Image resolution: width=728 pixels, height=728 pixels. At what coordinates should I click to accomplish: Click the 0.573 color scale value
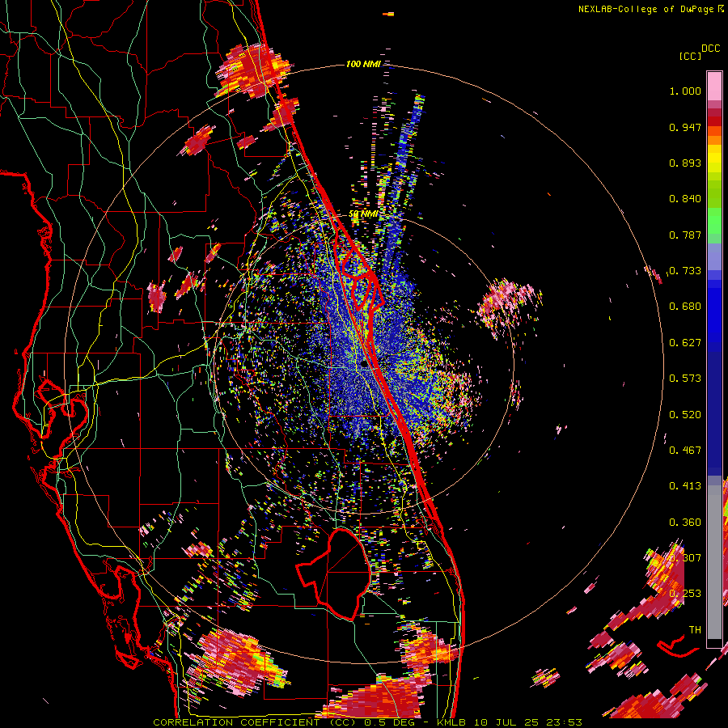[685, 379]
